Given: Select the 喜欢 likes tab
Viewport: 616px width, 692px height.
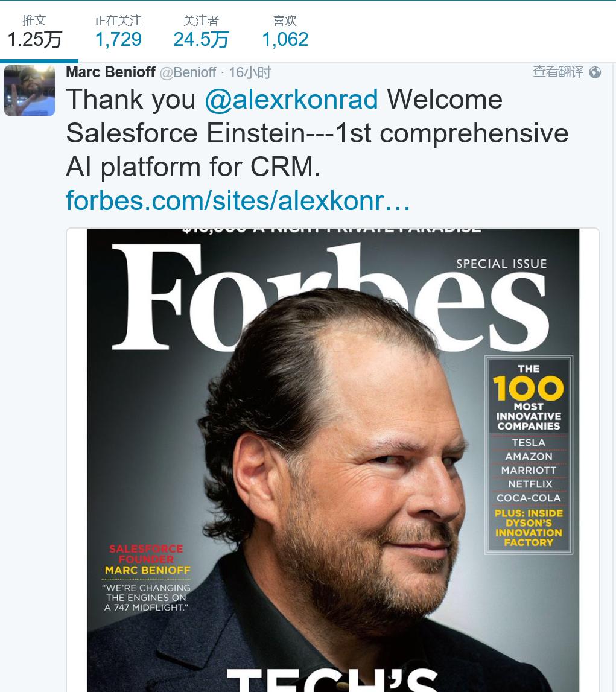Looking at the screenshot, I should [x=285, y=21].
